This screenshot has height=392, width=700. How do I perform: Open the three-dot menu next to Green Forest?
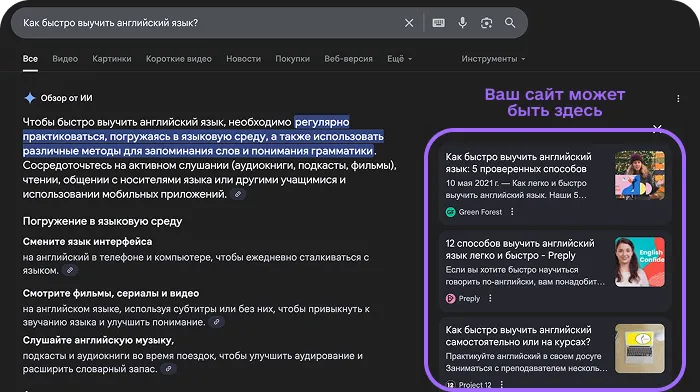coord(512,212)
